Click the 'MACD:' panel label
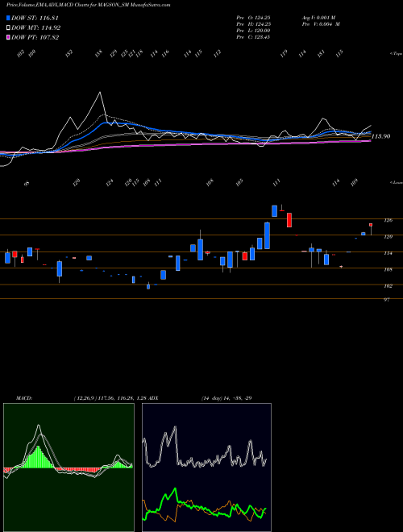The image size is (403, 532). pyautogui.click(x=24, y=398)
